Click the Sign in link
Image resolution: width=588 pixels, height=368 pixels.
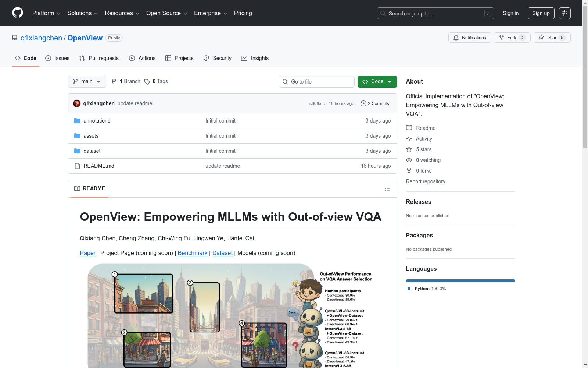pyautogui.click(x=511, y=13)
